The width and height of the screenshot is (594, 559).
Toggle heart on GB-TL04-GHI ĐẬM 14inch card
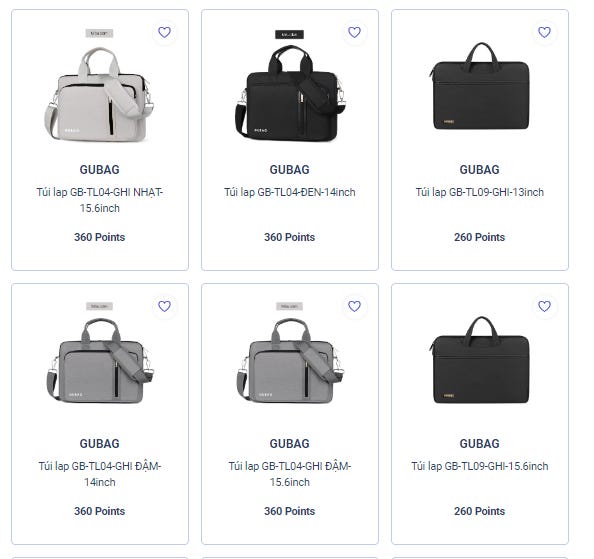pyautogui.click(x=164, y=306)
